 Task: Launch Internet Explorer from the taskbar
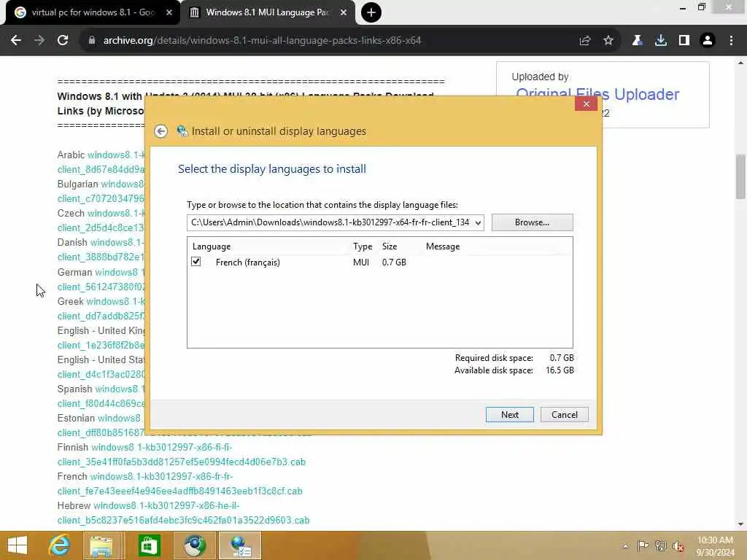tap(60, 545)
